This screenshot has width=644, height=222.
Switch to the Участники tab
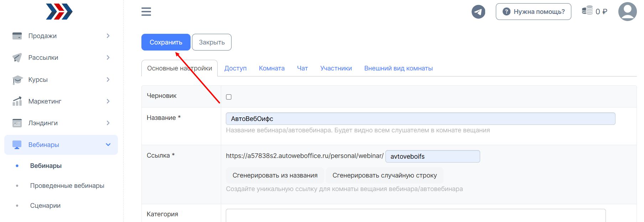tap(336, 68)
